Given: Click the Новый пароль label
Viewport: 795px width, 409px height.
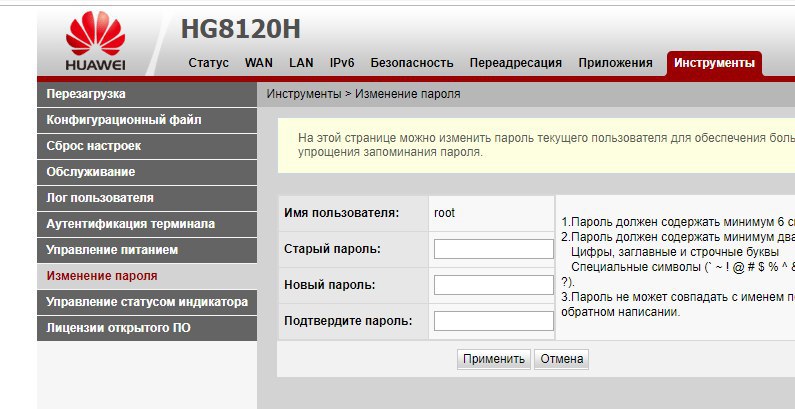Looking at the screenshot, I should point(330,285).
